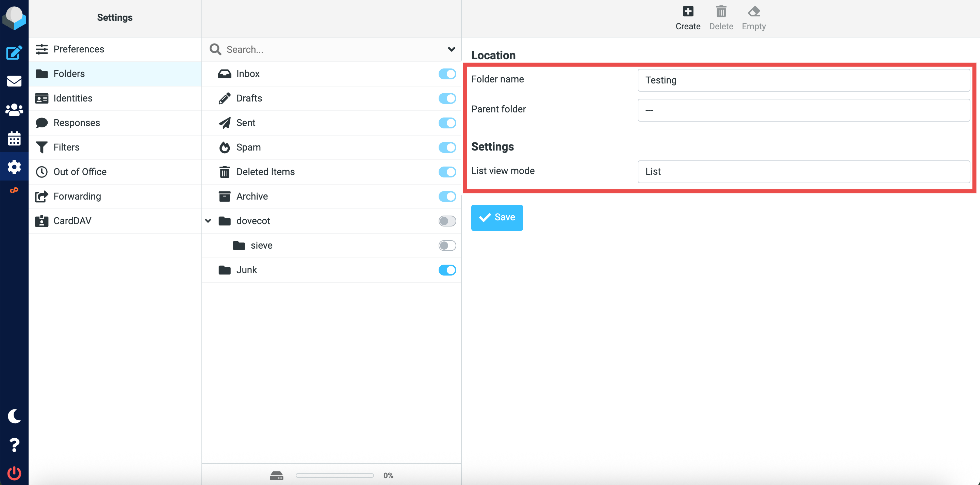Expand the search options chevron
Screen dimensions: 980x485
(451, 49)
